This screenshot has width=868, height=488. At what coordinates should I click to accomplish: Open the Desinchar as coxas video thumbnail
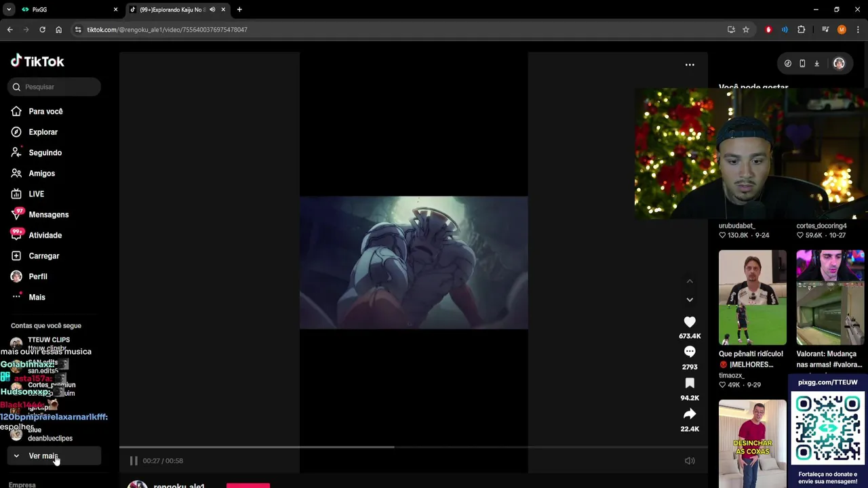(753, 444)
